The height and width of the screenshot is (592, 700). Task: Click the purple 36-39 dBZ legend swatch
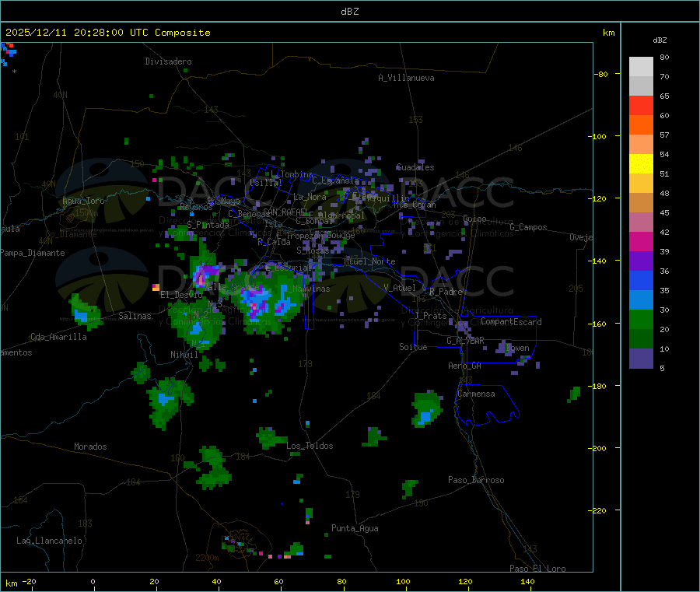(x=641, y=261)
